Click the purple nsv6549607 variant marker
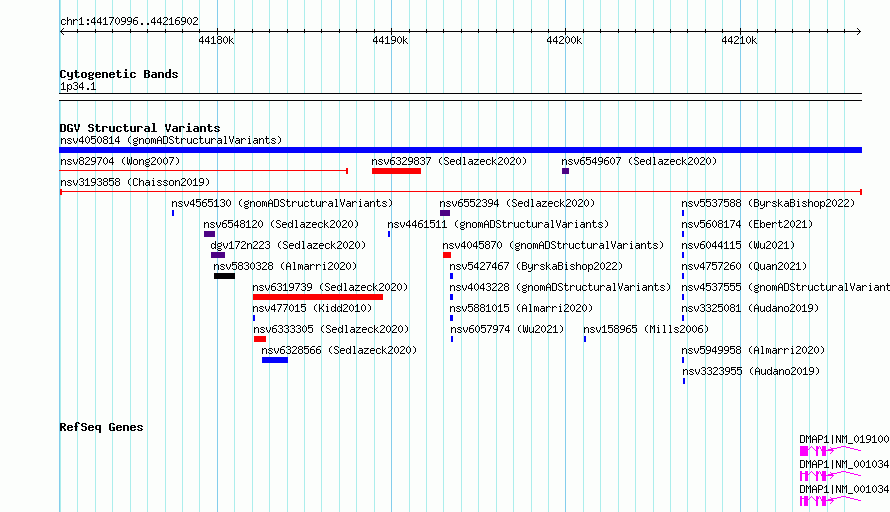Screen dimensions: 890x512 click(x=565, y=171)
